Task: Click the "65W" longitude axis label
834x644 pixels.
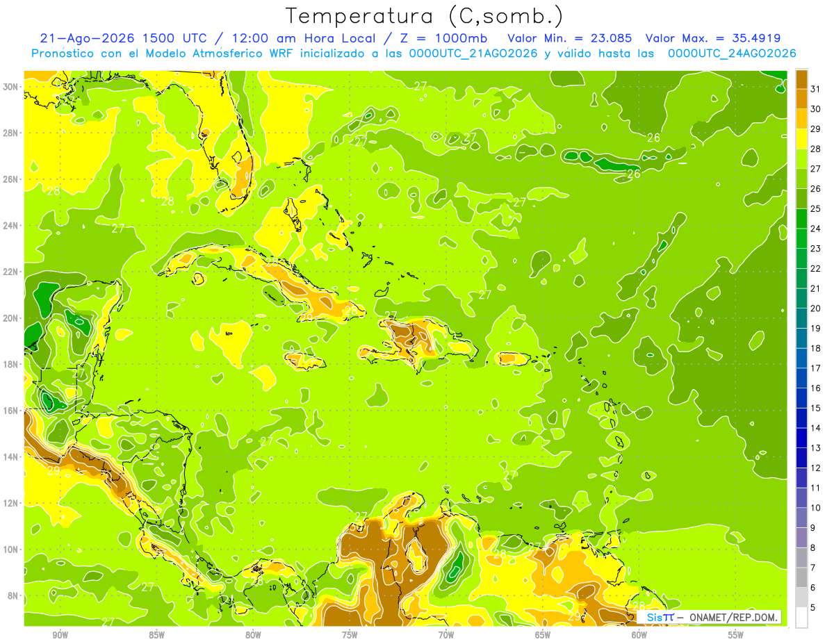Action: [x=543, y=635]
